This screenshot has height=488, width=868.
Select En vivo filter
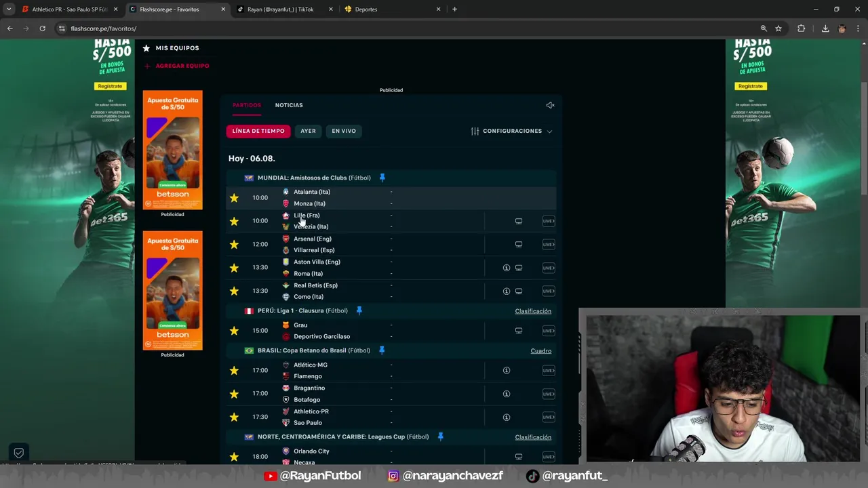click(x=344, y=131)
